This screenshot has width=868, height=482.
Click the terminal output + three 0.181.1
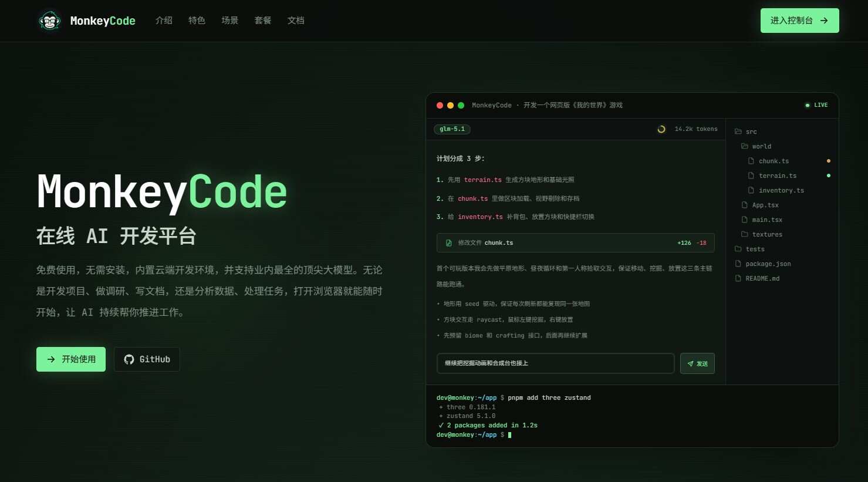pos(467,407)
